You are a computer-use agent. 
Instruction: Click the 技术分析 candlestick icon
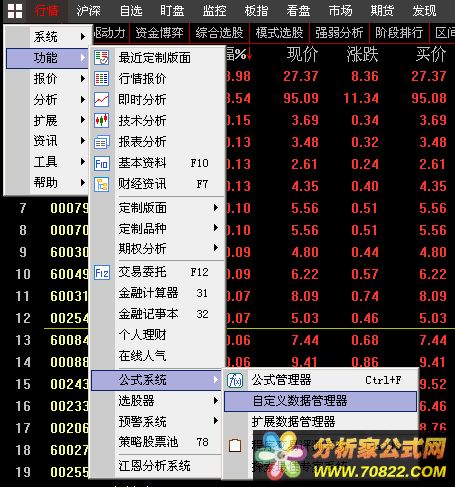point(101,120)
